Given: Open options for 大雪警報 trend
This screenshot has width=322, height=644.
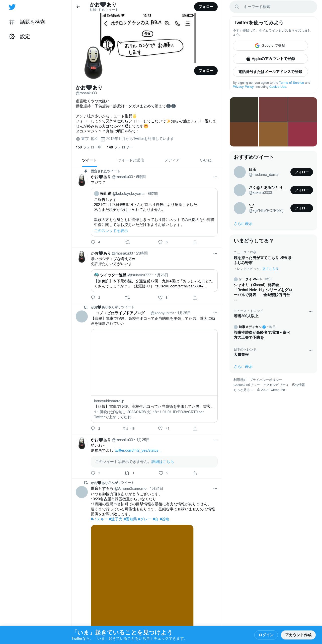Looking at the screenshot, I should pos(310,350).
